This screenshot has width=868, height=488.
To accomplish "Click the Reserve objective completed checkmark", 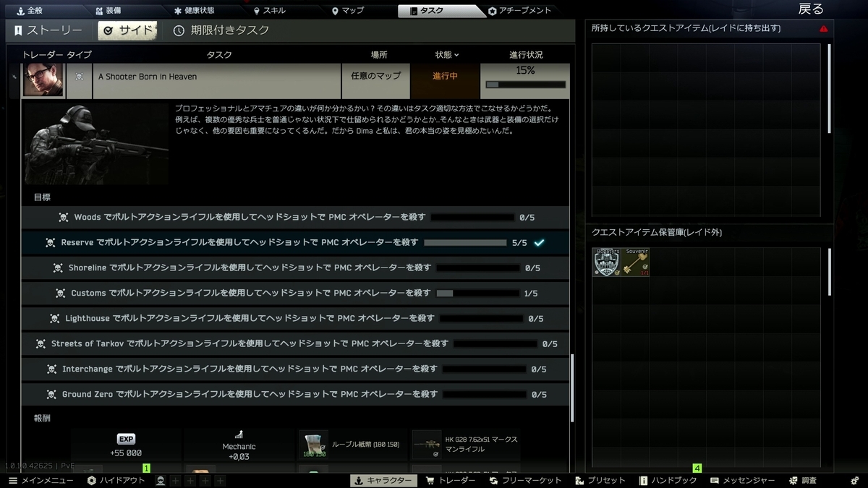I will pos(539,243).
